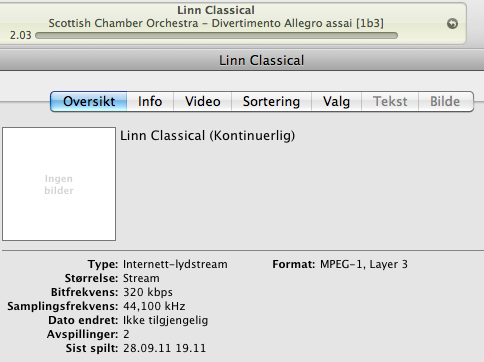Open the Oversikt tab
The height and width of the screenshot is (362, 484).
point(89,101)
